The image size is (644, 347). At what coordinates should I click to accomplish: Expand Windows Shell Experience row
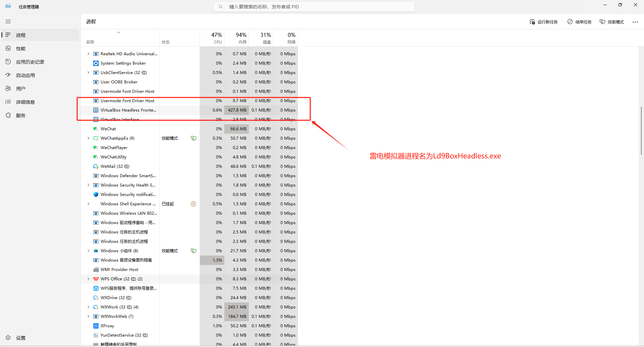pyautogui.click(x=88, y=204)
